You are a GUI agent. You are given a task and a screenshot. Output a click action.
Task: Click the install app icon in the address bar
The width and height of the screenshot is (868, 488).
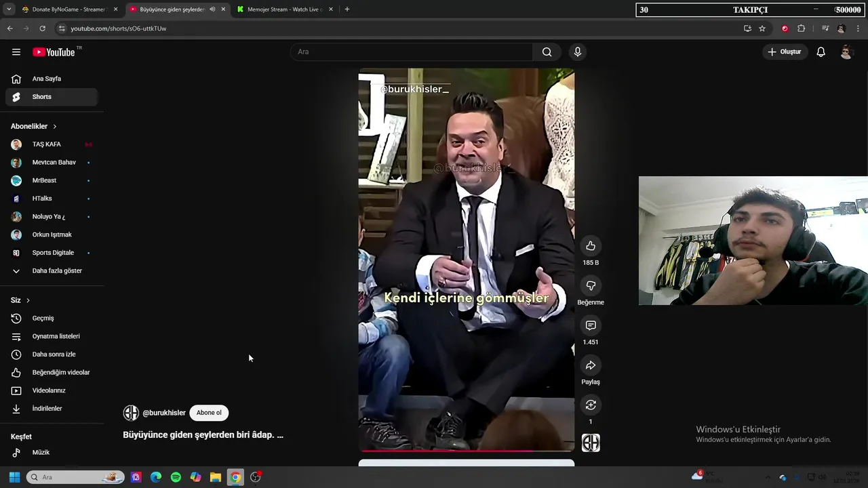coord(747,28)
